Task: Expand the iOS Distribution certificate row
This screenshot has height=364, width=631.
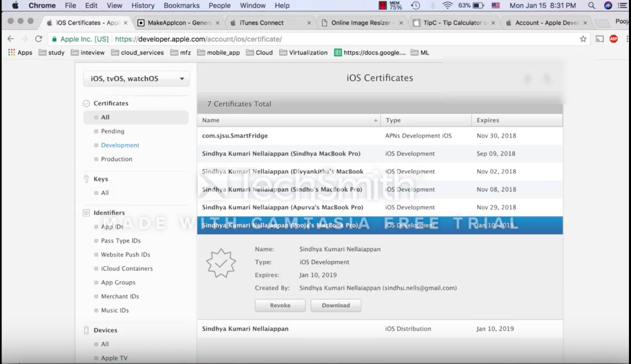Action: [x=380, y=329]
